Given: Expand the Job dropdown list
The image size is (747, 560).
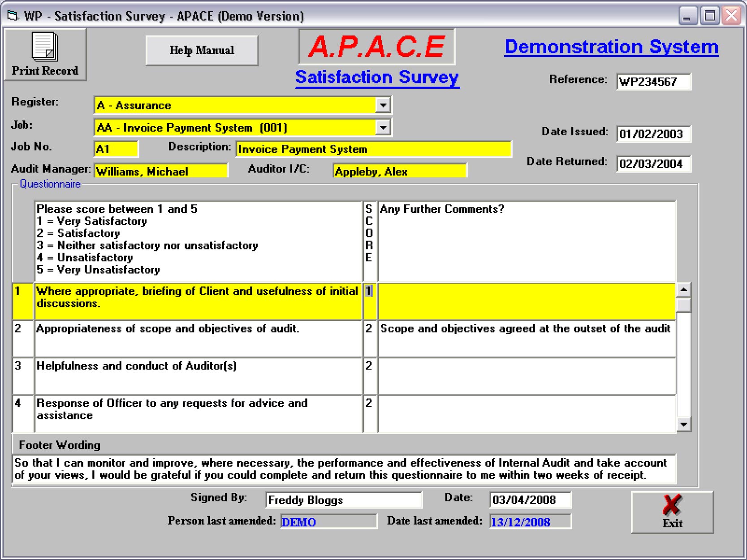Looking at the screenshot, I should click(383, 128).
